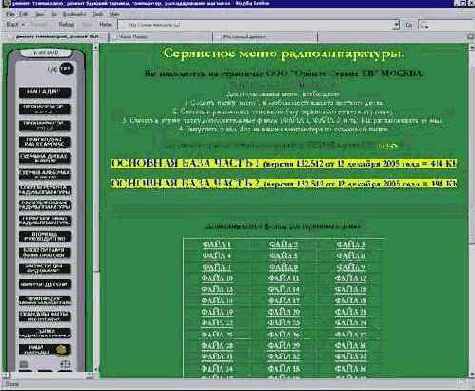Click the Reload toolbar button

66,25
